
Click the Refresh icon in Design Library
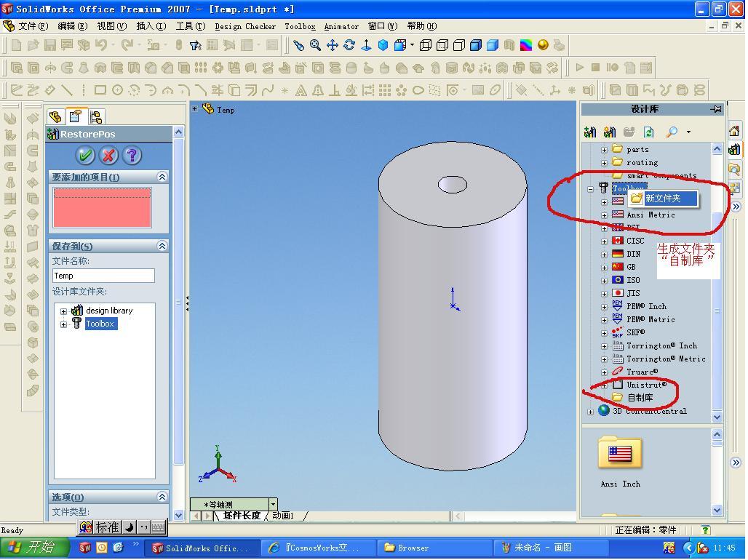click(649, 132)
